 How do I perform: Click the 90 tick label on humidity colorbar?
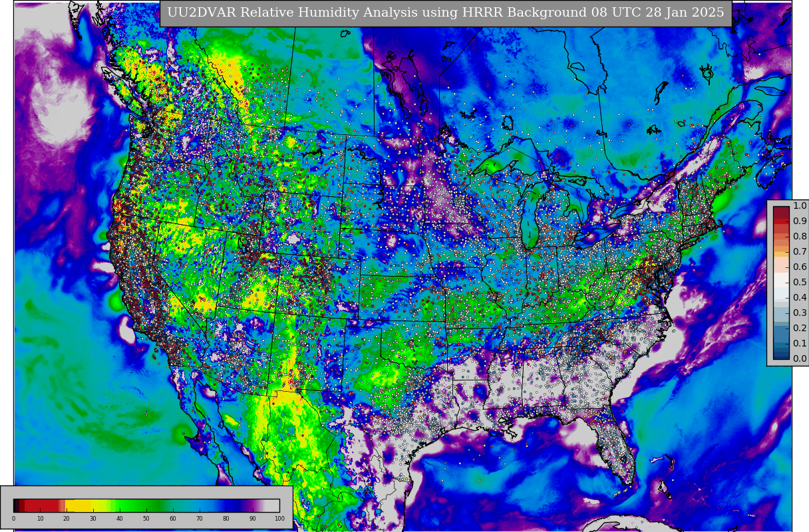[x=253, y=519]
